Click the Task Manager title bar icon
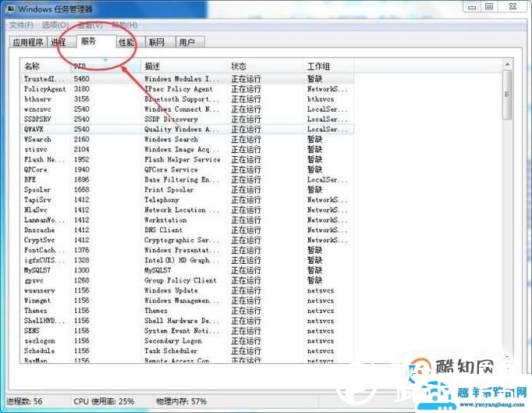 8,9
